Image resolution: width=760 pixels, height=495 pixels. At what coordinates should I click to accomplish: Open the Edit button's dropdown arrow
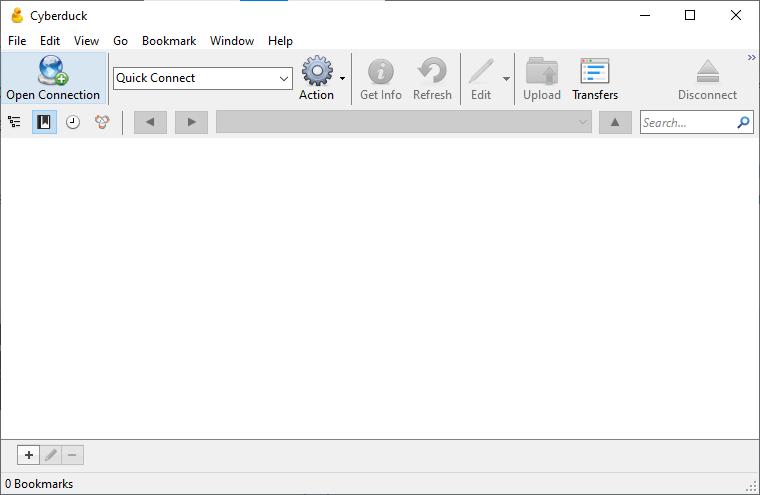click(x=506, y=78)
